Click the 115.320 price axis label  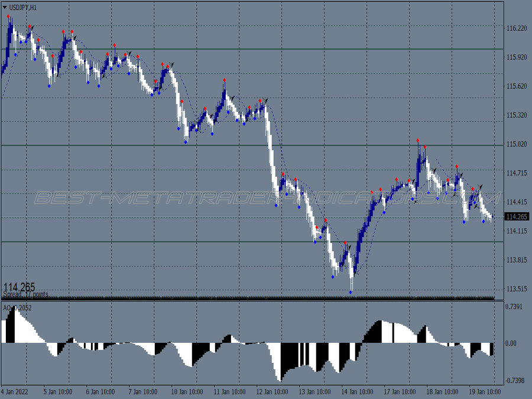tap(517, 115)
